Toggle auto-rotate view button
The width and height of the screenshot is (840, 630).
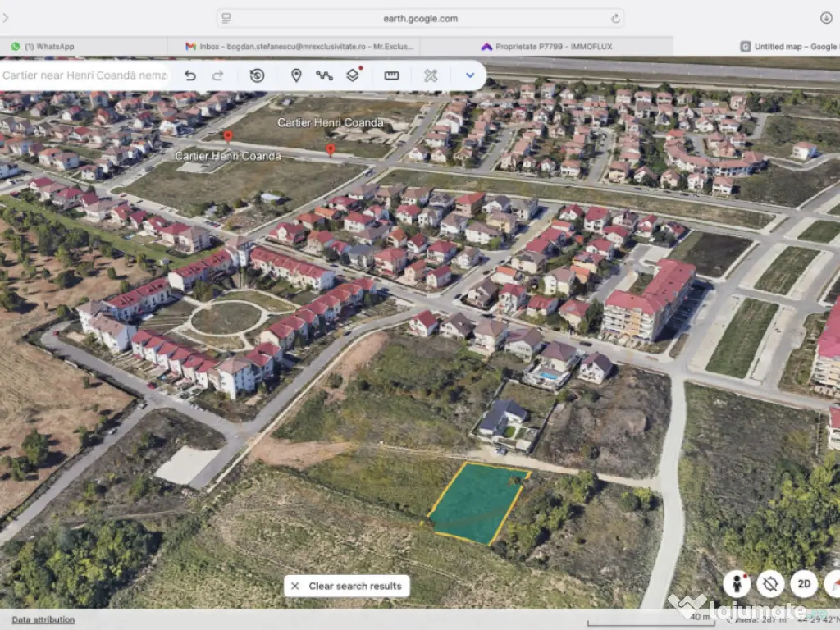[x=770, y=584]
